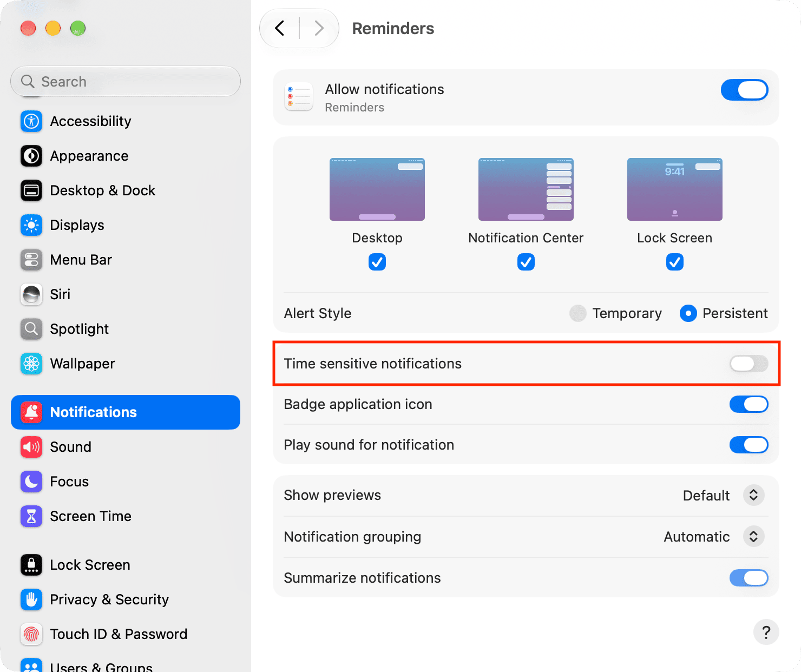Open Privacy & Security hand icon
Screen dimensions: 801x672
[31, 599]
